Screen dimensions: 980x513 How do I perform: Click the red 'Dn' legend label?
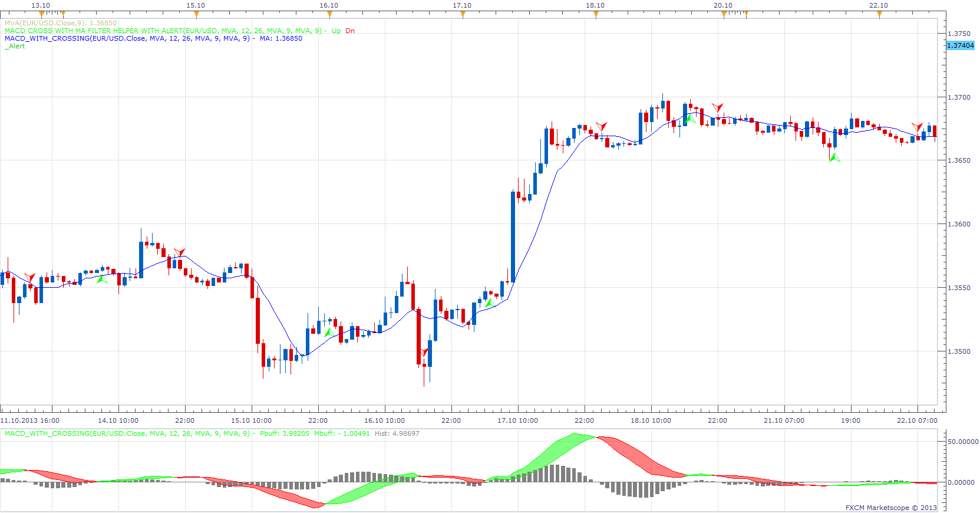(x=350, y=31)
